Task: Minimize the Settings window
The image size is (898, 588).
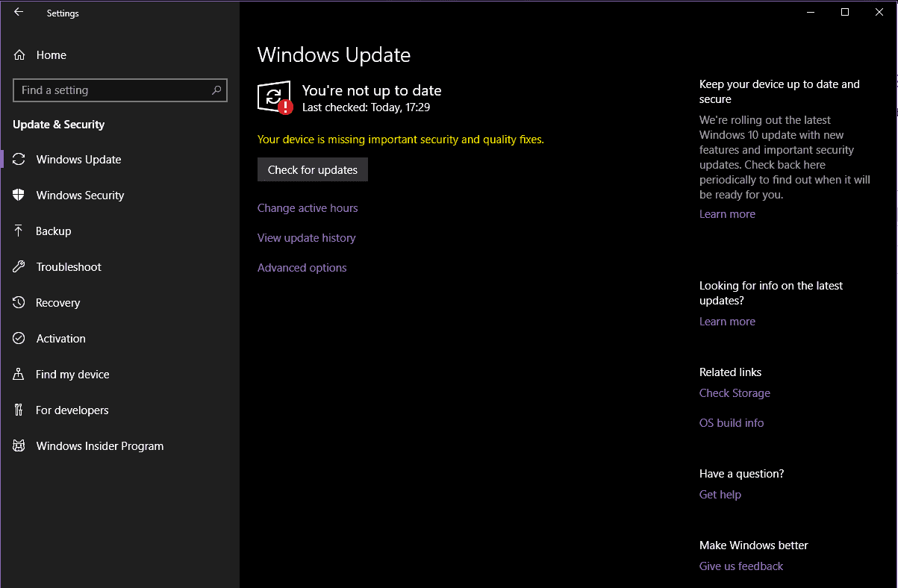Action: [811, 12]
